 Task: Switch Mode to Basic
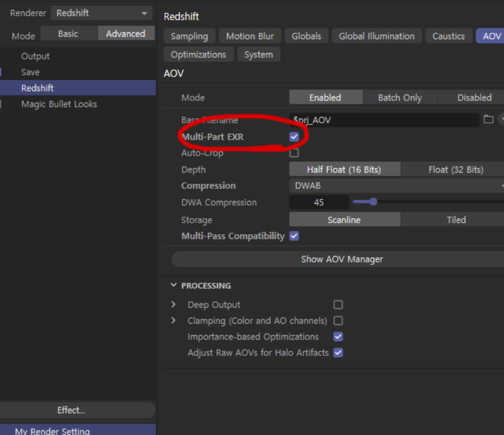point(69,34)
